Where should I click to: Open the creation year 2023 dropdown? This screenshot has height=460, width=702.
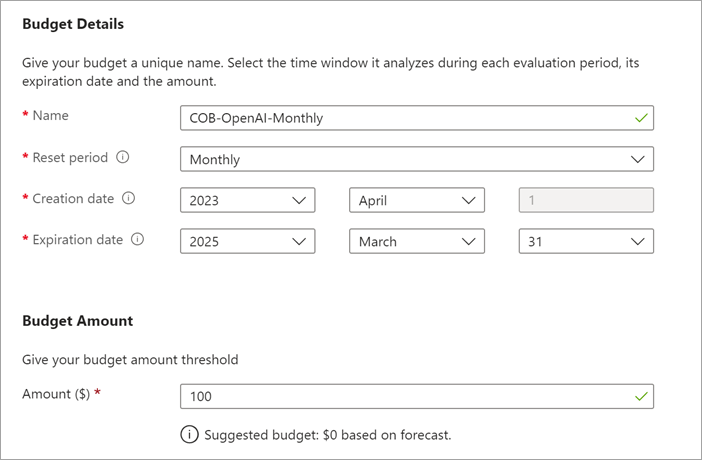tap(247, 200)
